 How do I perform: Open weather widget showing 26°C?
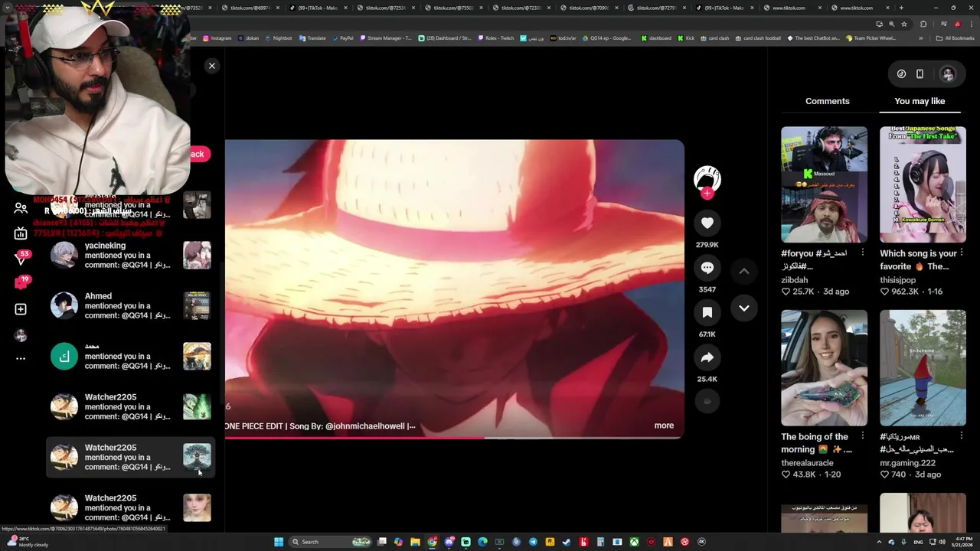pyautogui.click(x=27, y=542)
